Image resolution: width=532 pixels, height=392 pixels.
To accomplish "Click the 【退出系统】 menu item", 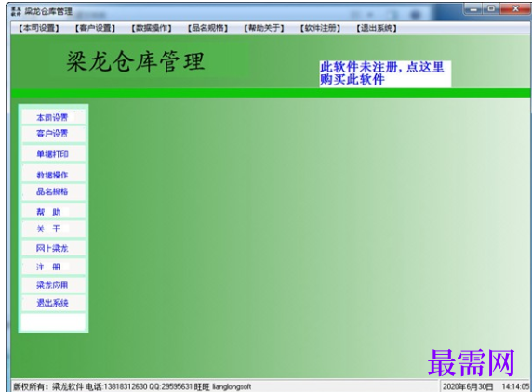I will (x=377, y=28).
